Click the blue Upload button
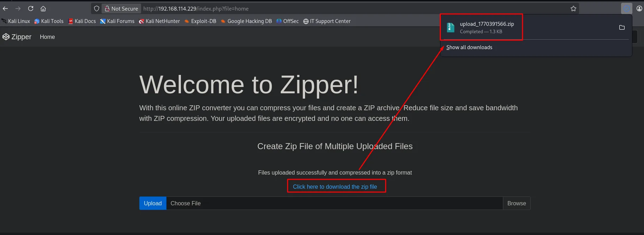The height and width of the screenshot is (235, 644). (x=153, y=203)
